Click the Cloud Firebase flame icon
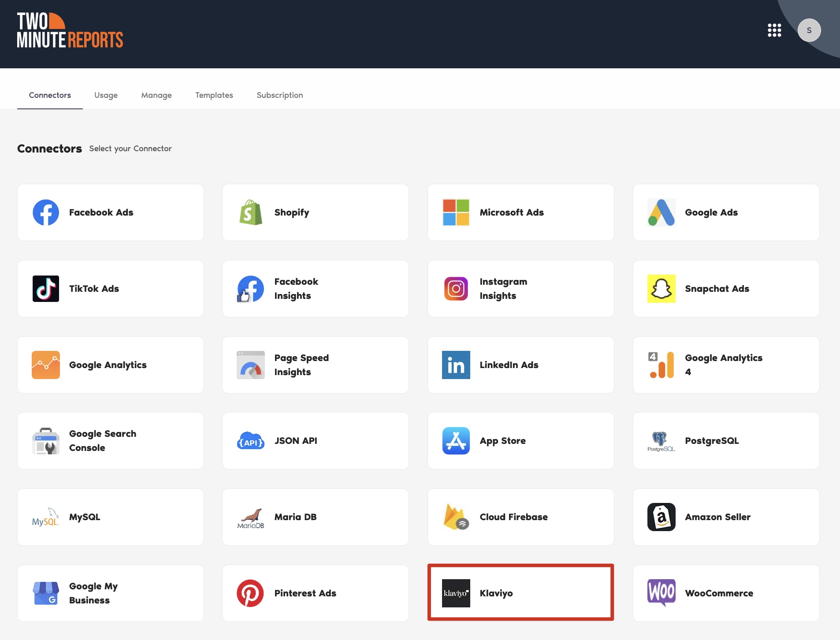Screen dimensions: 840x640 pyautogui.click(x=456, y=517)
